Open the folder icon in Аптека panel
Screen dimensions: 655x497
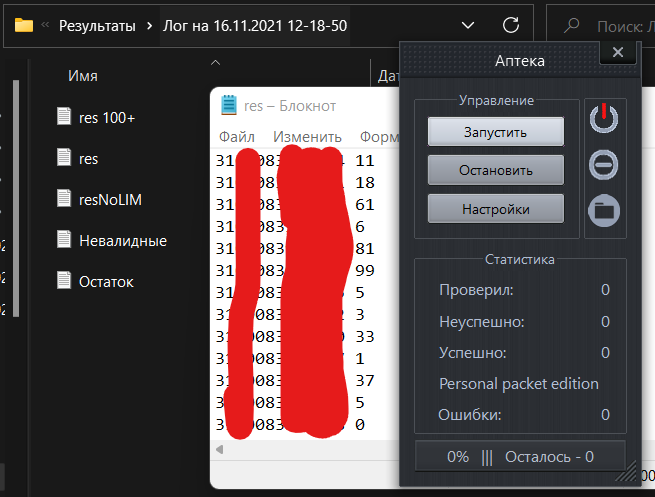click(604, 210)
